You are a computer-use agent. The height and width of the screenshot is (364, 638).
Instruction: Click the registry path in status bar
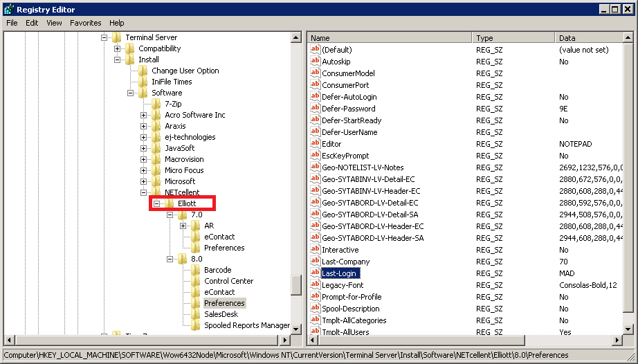click(286, 355)
